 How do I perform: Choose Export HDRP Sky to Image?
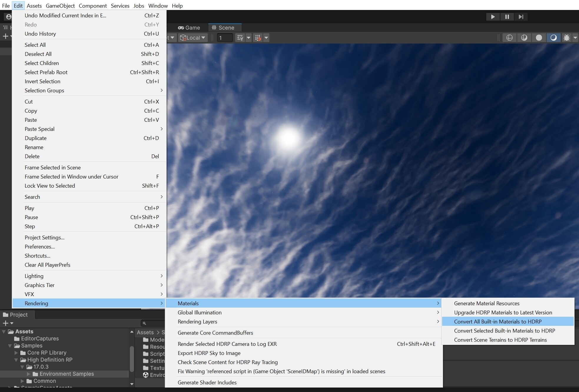tap(209, 353)
